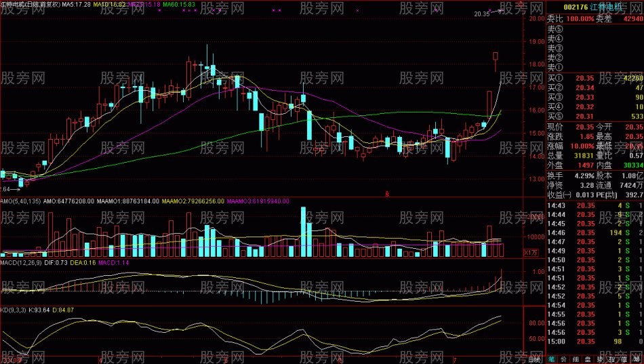Select the 买③ bid price 20.33

(x=584, y=98)
